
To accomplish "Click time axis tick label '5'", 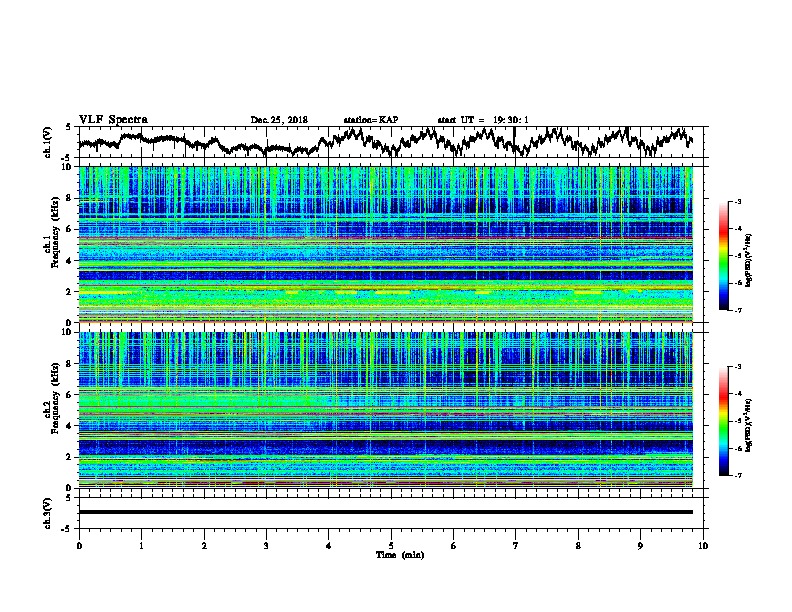I will click(391, 546).
